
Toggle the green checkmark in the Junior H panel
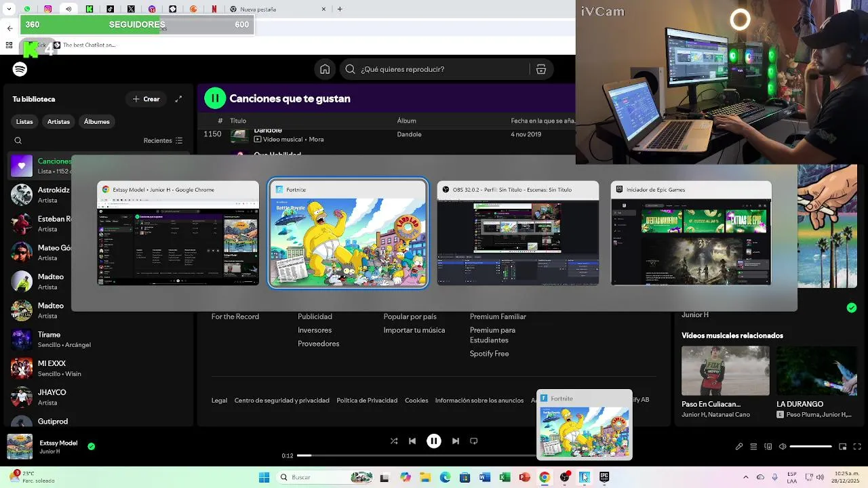pos(852,308)
